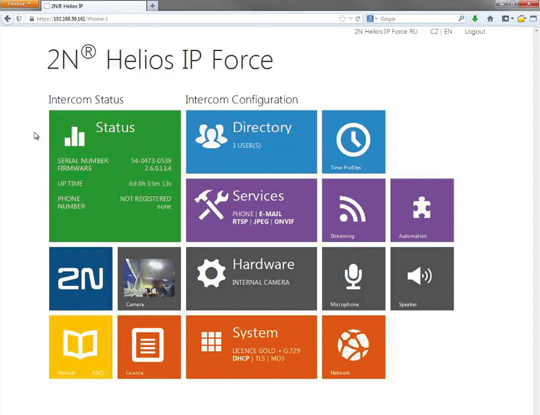The height and width of the screenshot is (415, 540).
Task: Open the Directory users tile
Action: (251, 142)
